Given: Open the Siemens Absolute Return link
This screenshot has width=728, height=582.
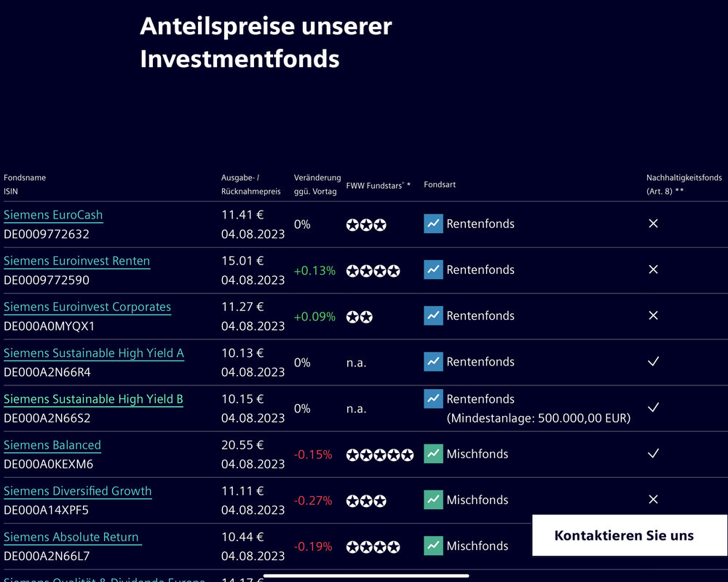Looking at the screenshot, I should (71, 537).
